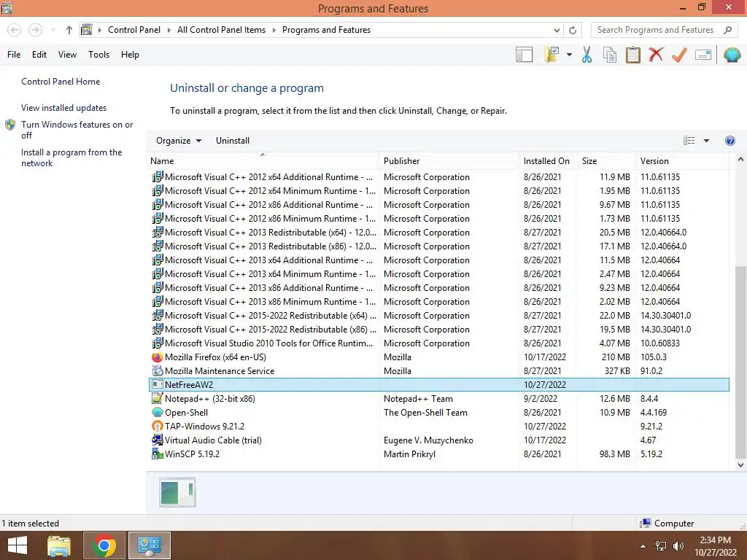Viewport: 747px width, 560px height.
Task: Select the Mozilla Maintenance Service icon
Action: [x=158, y=371]
